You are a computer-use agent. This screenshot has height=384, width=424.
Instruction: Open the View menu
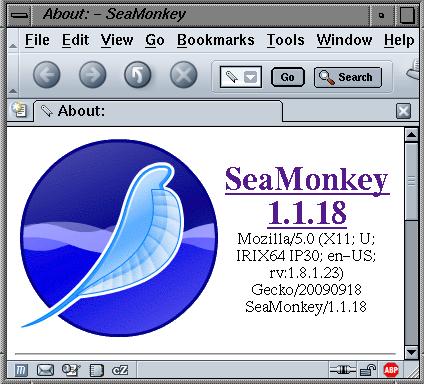coord(117,40)
